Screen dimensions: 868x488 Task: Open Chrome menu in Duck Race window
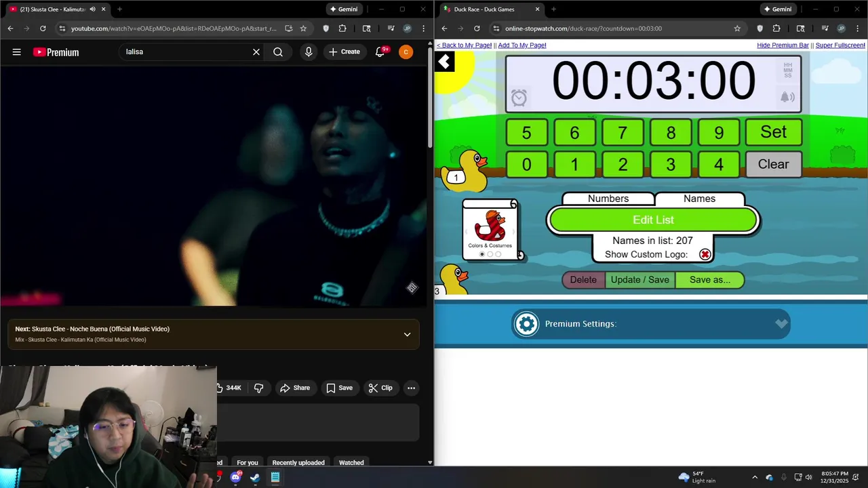click(857, 28)
